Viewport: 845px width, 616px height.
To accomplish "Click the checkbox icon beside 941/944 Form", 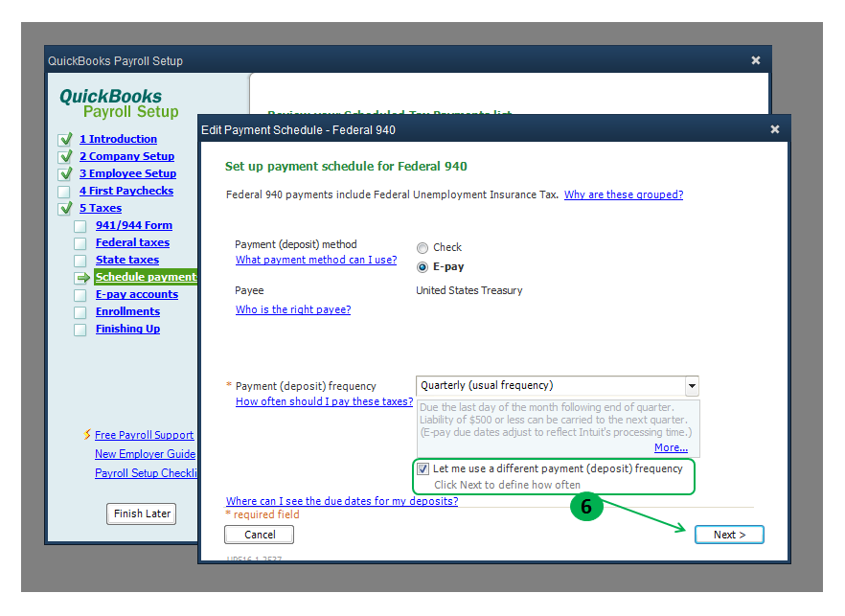I will 80,226.
